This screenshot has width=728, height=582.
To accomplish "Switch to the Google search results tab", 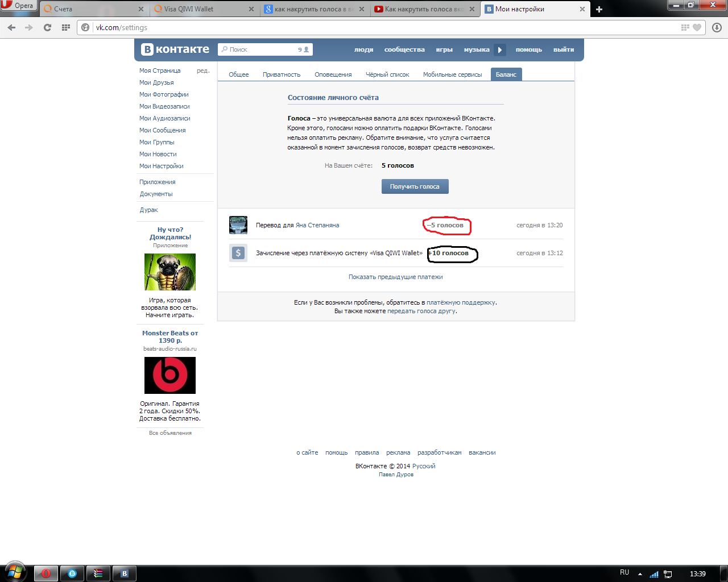I will pyautogui.click(x=314, y=9).
